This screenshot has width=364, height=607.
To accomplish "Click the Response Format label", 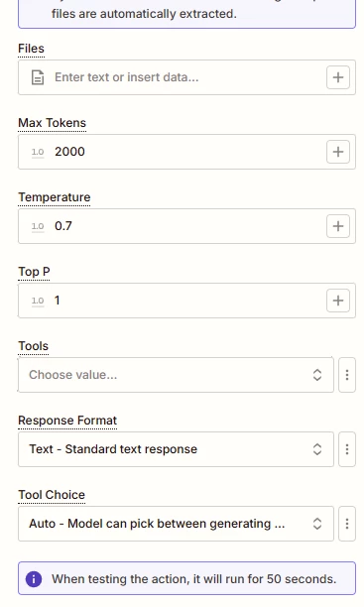I will tap(67, 421).
